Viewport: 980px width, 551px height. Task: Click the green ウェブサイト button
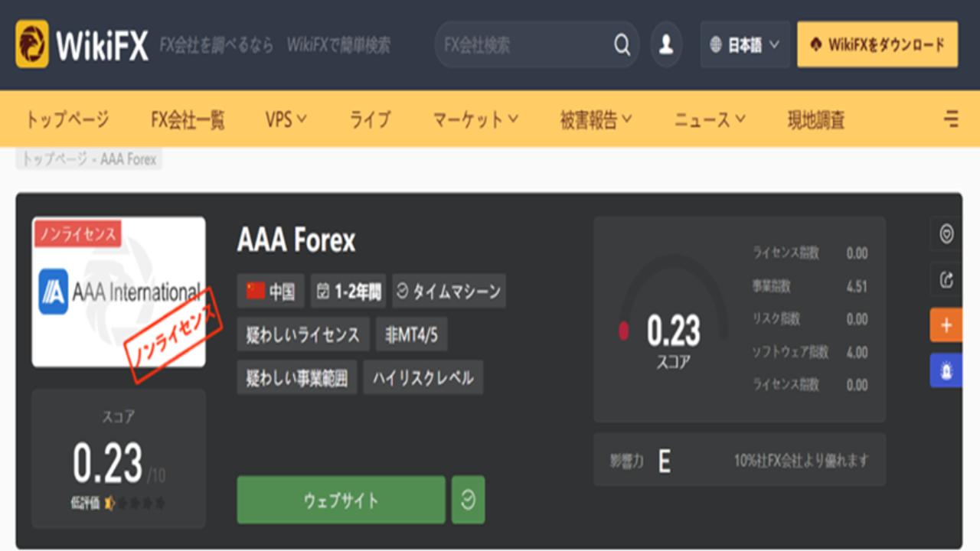coord(341,500)
